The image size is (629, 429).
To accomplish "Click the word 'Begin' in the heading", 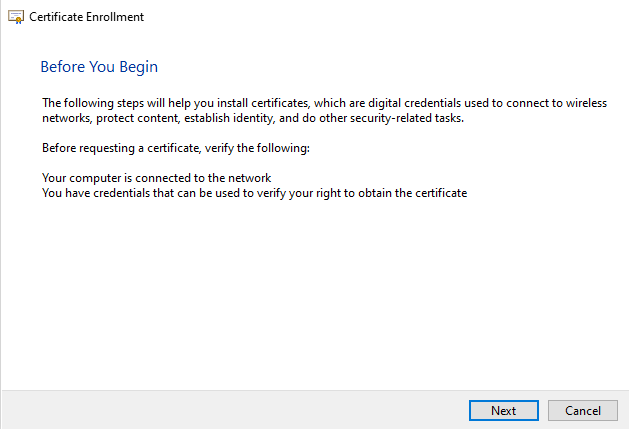I will 138,67.
